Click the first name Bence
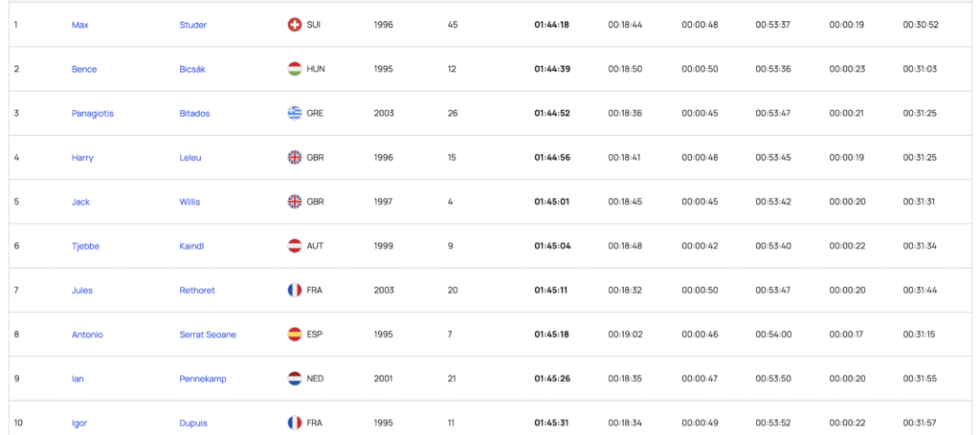 pos(84,69)
